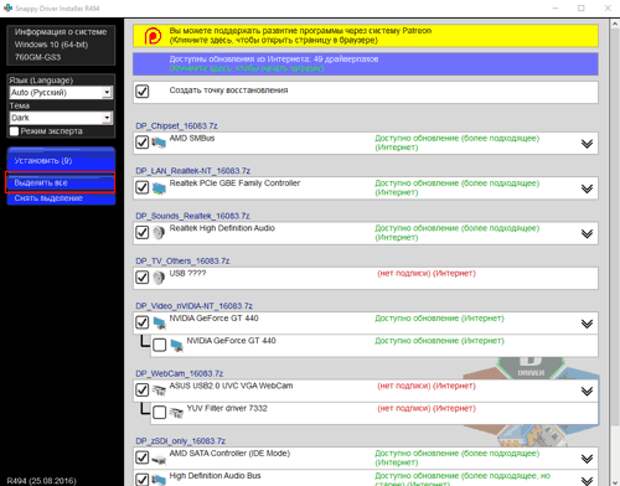This screenshot has width=620, height=486.
Task: Uncheck the first NVIDIA GeForce GT 440 checkbox
Action: [142, 322]
